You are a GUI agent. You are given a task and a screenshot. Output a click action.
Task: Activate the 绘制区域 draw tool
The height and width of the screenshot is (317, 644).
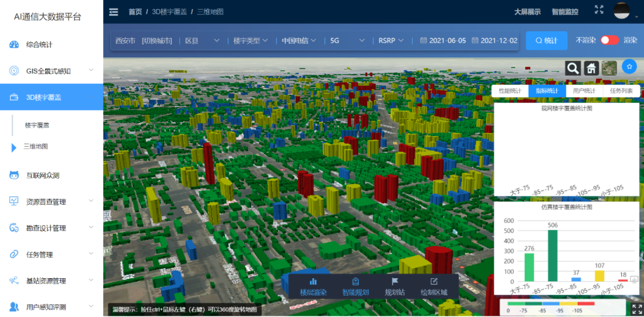tap(434, 287)
